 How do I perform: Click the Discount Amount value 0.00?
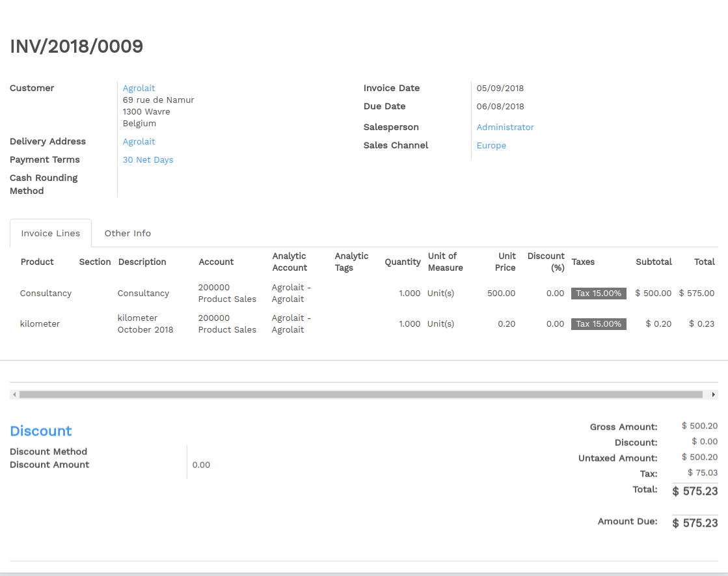201,465
